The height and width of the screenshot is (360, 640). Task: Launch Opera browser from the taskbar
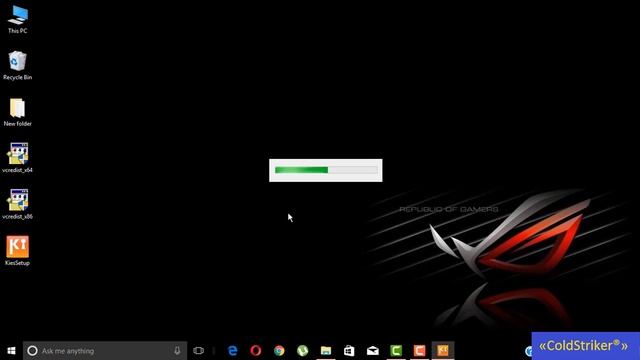coord(256,351)
